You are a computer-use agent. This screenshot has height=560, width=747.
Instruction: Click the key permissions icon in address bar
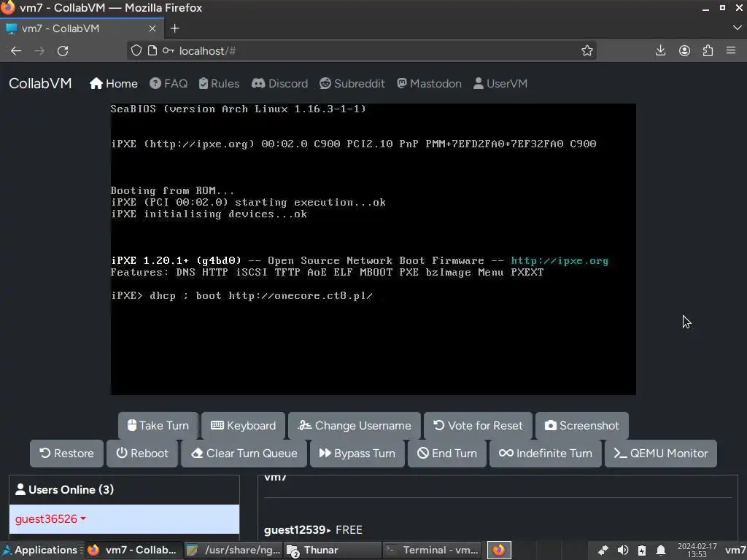coord(169,50)
